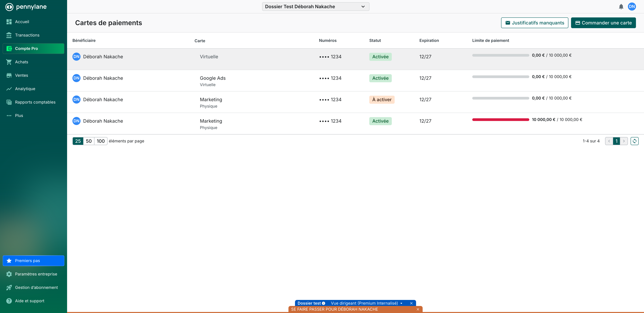644x313 pixels.
Task: Click payment limit bar of À activer card
Action: point(500,98)
